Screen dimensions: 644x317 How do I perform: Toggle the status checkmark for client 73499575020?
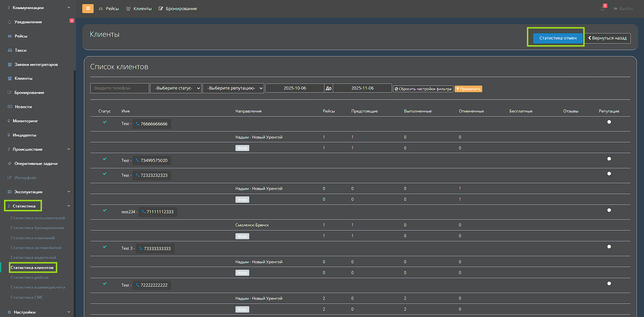click(105, 159)
